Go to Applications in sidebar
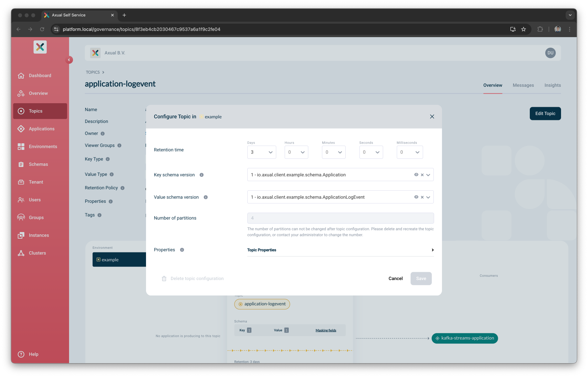Screen dimensions: 588x377 pyautogui.click(x=40, y=129)
